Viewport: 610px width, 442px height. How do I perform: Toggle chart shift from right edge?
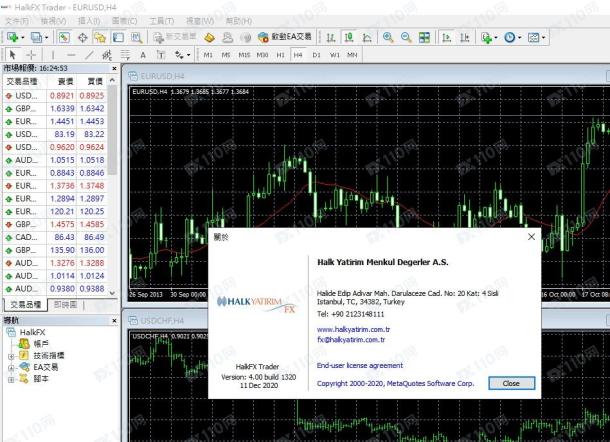[465, 37]
